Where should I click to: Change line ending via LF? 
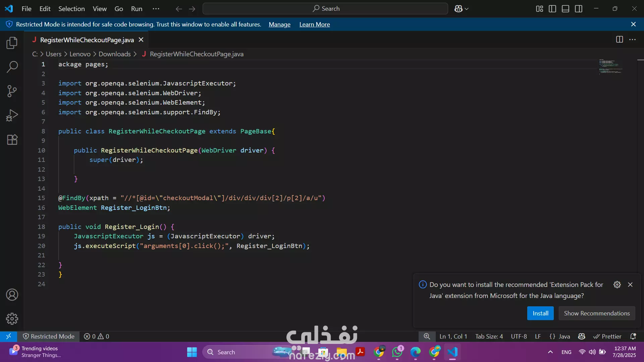538,336
